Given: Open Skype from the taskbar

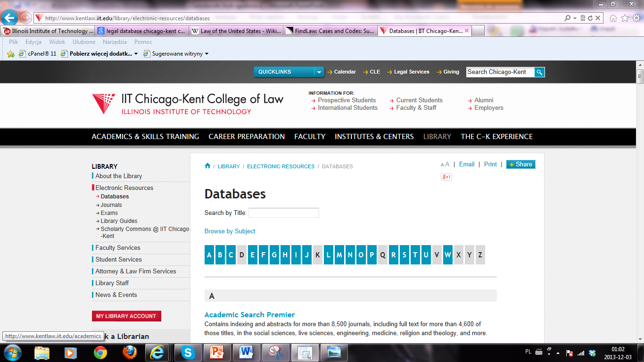Looking at the screenshot, I should tap(188, 352).
